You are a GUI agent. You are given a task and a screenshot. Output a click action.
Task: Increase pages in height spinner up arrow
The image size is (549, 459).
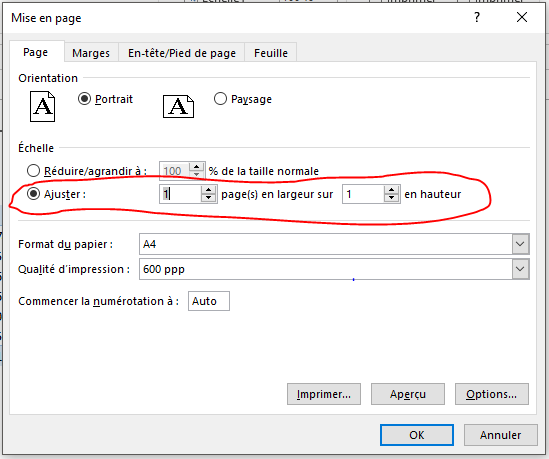point(391,190)
